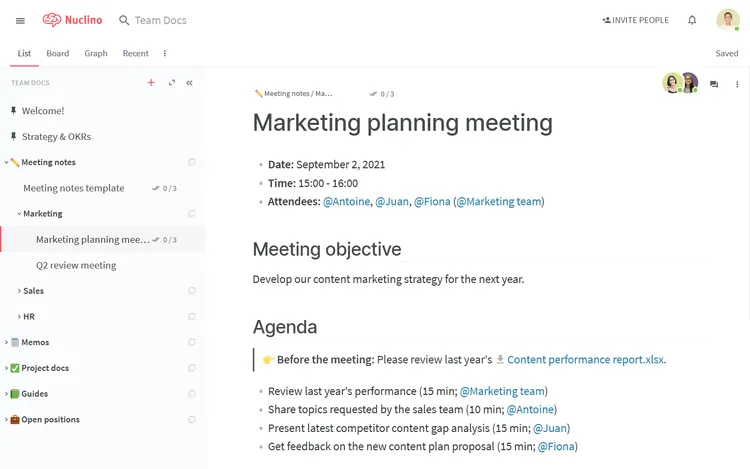
Task: Click the collection icon on Meeting notes row
Action: click(192, 162)
